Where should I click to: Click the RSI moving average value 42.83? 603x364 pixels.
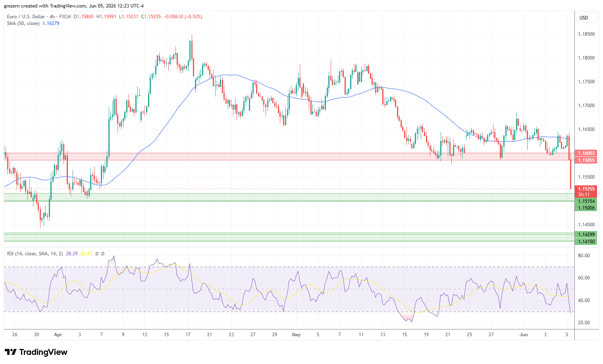[86, 253]
